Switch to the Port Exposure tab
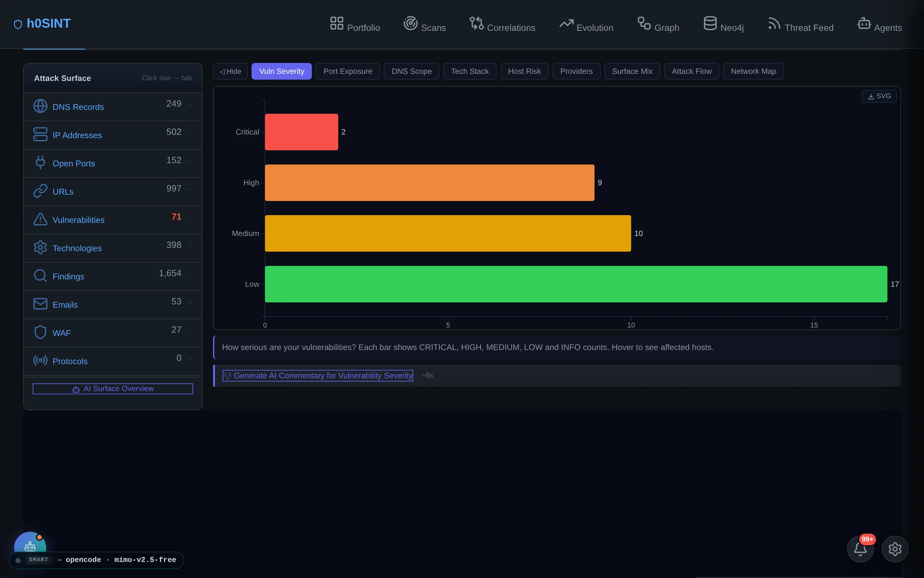The image size is (924, 578). [x=347, y=72]
